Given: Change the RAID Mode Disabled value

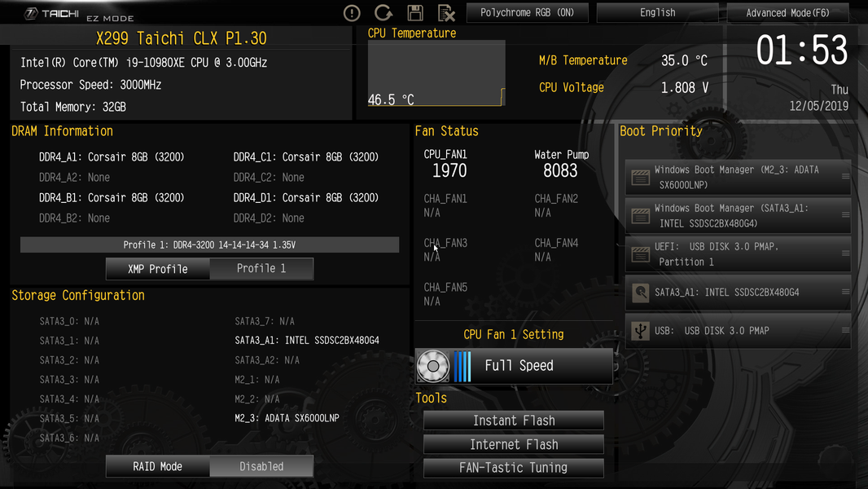Looking at the screenshot, I should (x=261, y=466).
